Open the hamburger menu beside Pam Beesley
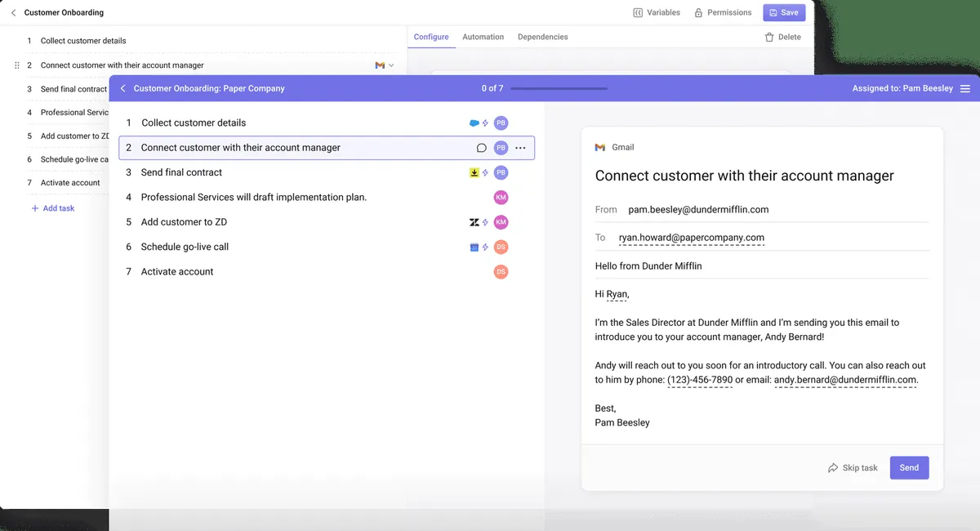 pos(965,88)
